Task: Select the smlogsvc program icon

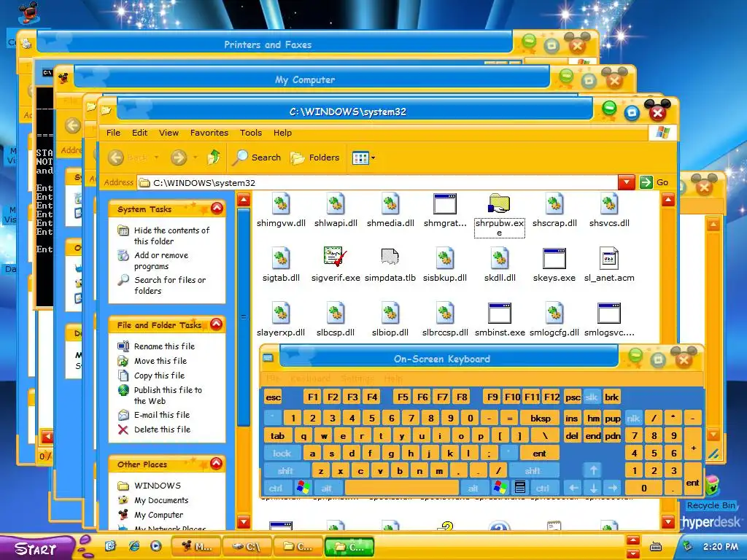Action: click(609, 314)
